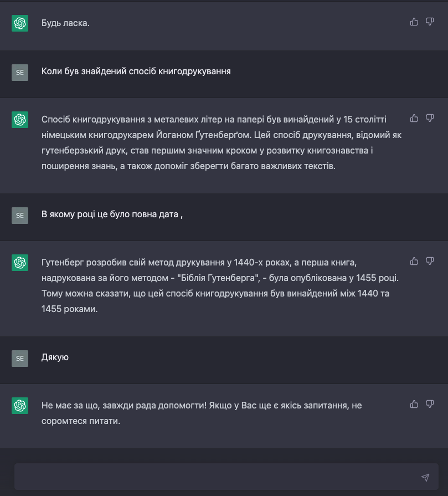Click SE avatar beside "В якому році" message

pyautogui.click(x=20, y=216)
